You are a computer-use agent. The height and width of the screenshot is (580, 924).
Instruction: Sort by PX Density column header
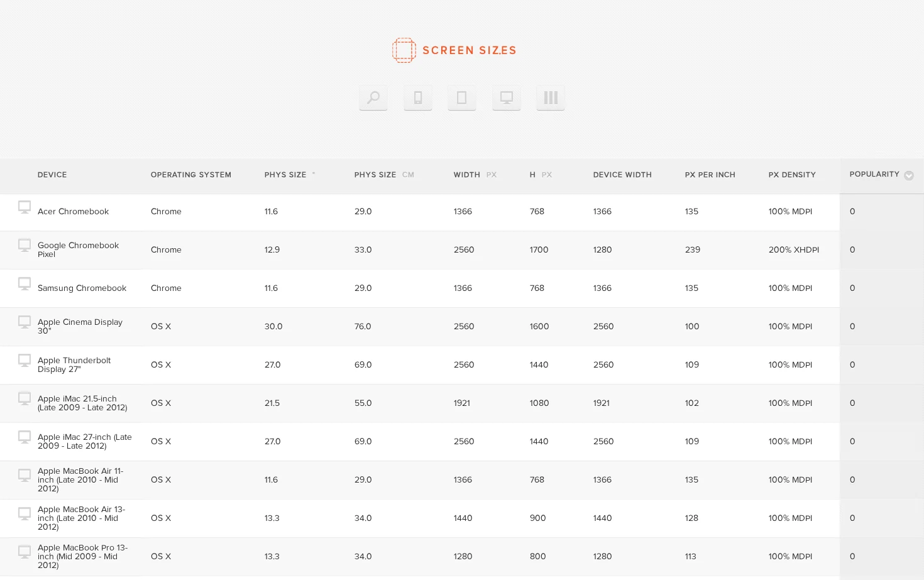[x=792, y=175]
